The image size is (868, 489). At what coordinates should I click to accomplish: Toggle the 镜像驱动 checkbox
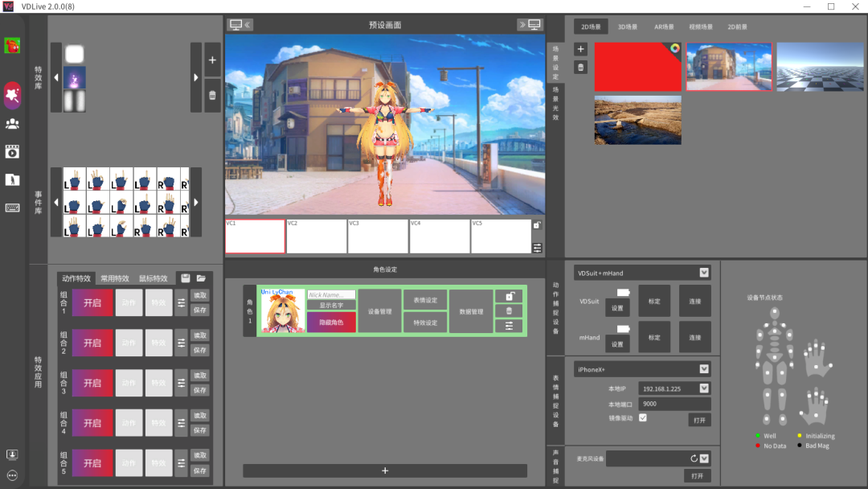pyautogui.click(x=642, y=418)
